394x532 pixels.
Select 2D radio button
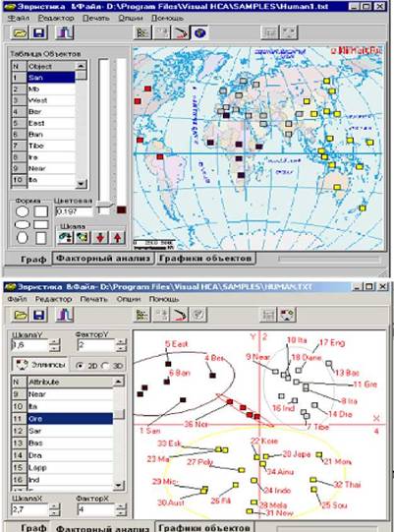coord(80,366)
